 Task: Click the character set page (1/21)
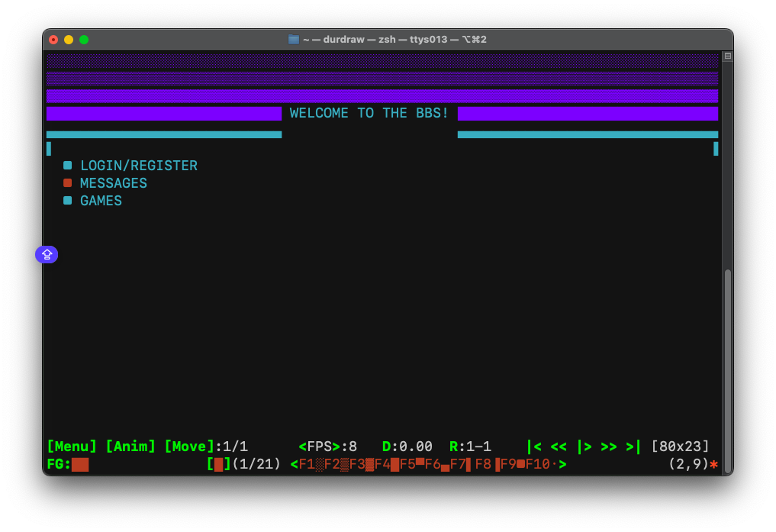[256, 464]
